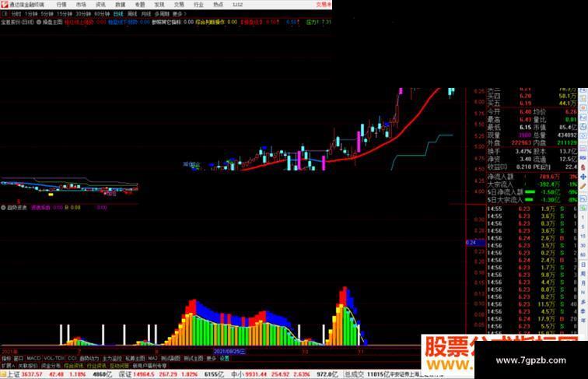Open the 市场 menu
588x379 pixels.
point(81,5)
